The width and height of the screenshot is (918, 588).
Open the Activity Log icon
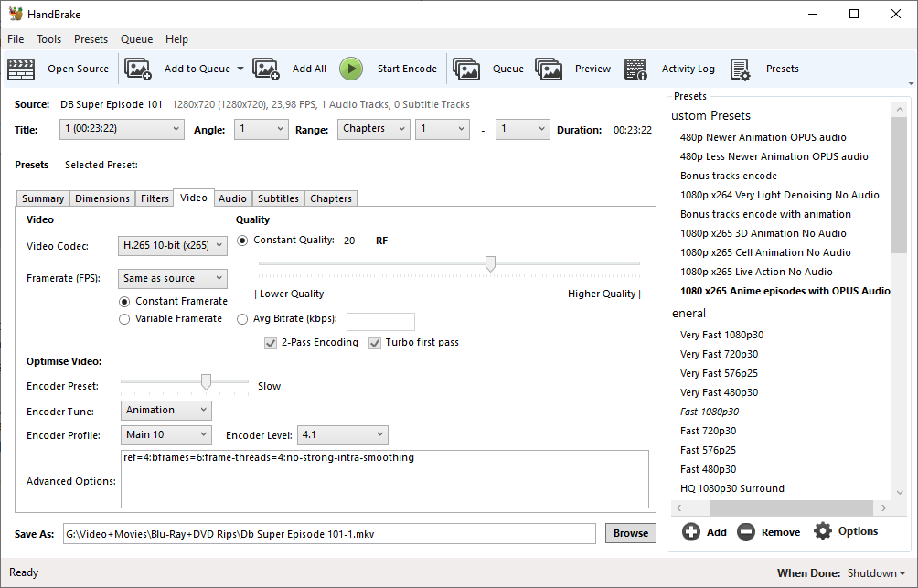(635, 69)
